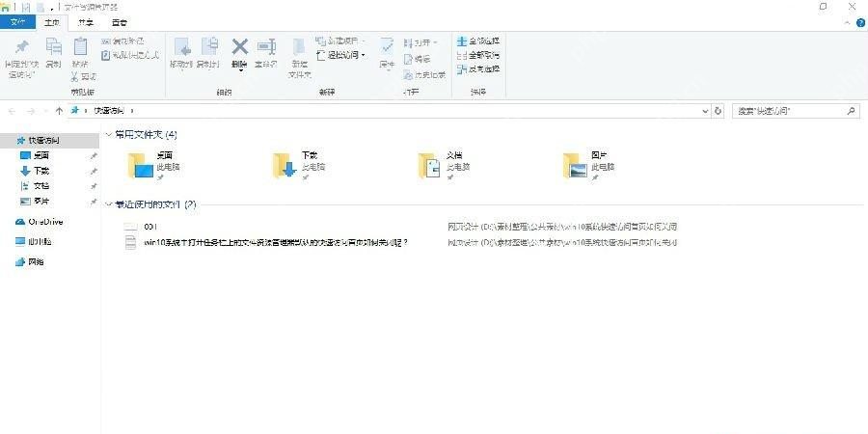
Task: Click 复制路径 in the clipboard group
Action: coord(122,41)
